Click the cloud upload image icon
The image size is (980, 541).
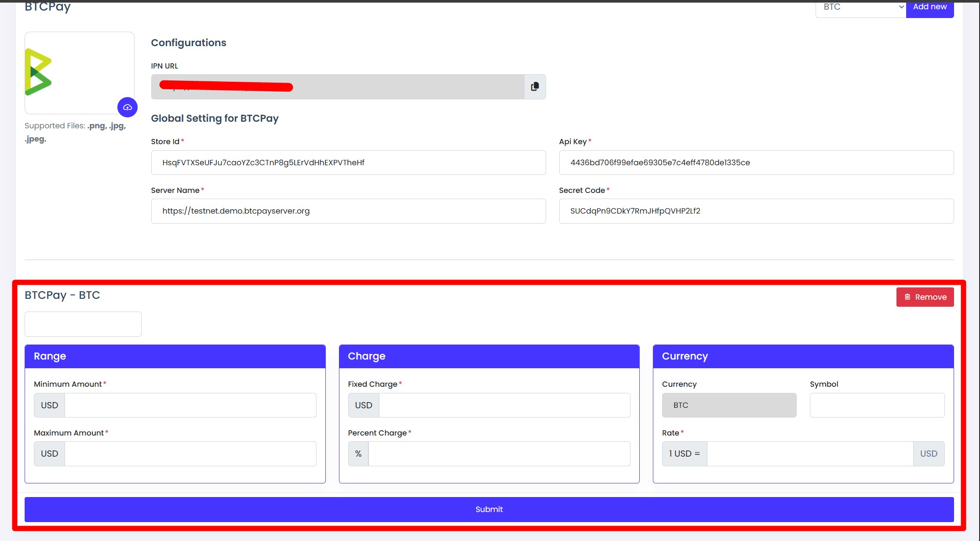pos(128,107)
